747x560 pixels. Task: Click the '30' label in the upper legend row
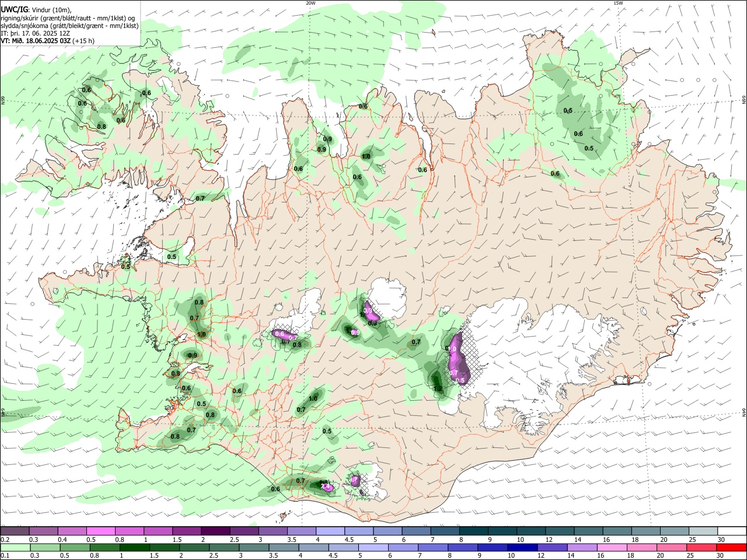722,540
